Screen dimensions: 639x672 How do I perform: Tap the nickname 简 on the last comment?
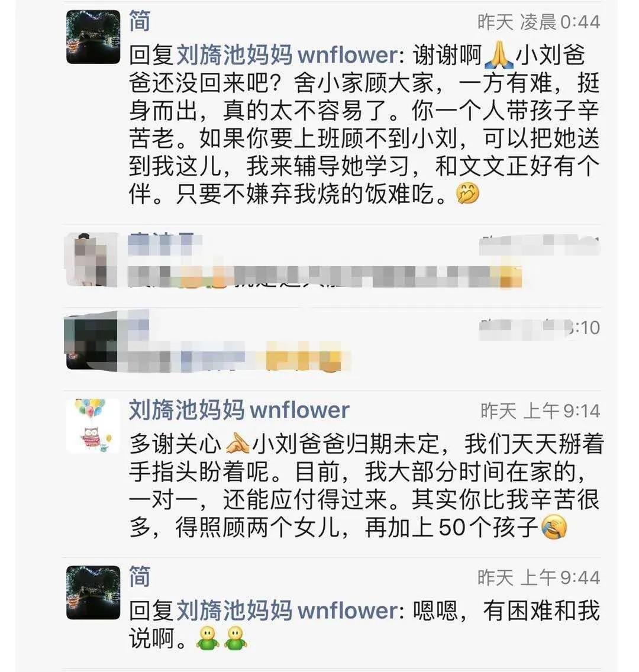[140, 577]
